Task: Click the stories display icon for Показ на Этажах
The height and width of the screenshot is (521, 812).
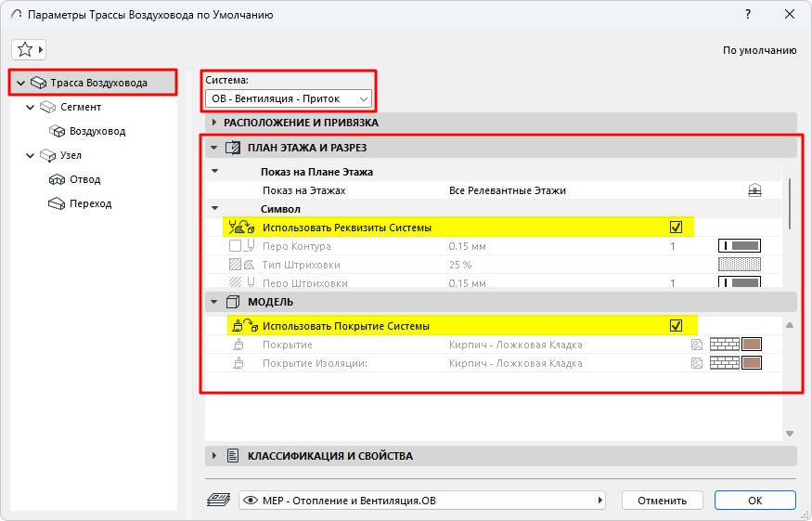Action: [x=755, y=190]
